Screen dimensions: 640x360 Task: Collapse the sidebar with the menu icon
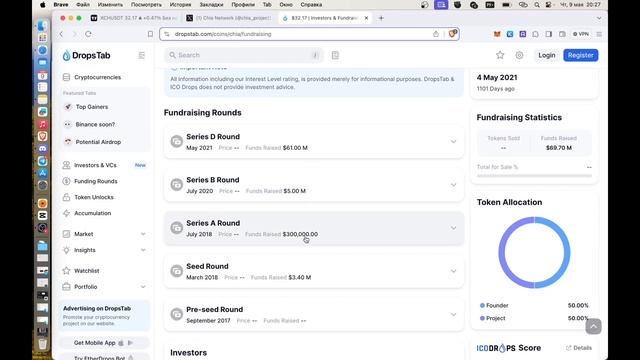coord(141,55)
